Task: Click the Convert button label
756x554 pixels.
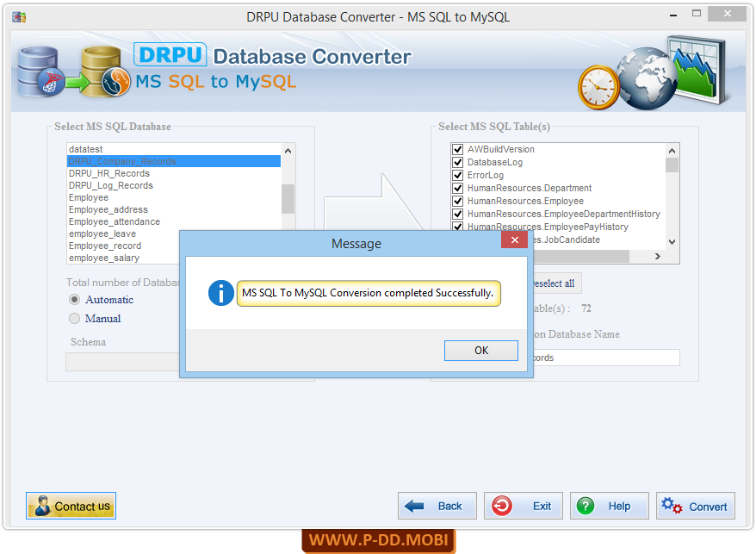Action: 708,507
